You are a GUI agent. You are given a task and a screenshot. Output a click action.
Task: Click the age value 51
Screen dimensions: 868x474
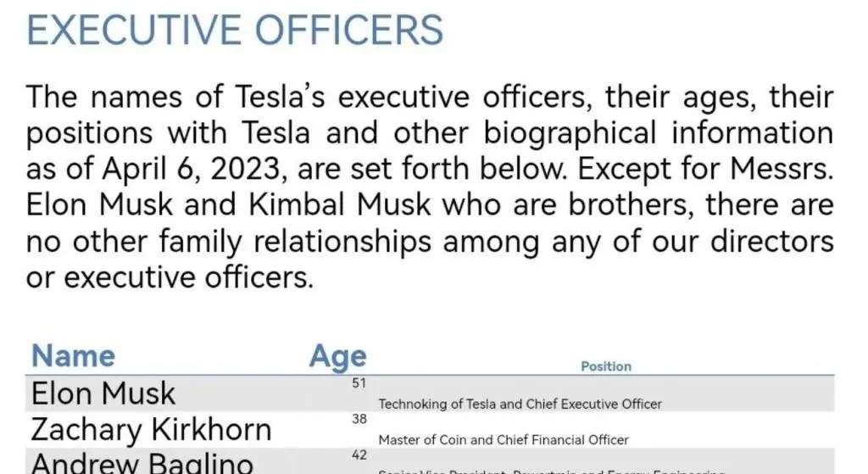click(359, 383)
